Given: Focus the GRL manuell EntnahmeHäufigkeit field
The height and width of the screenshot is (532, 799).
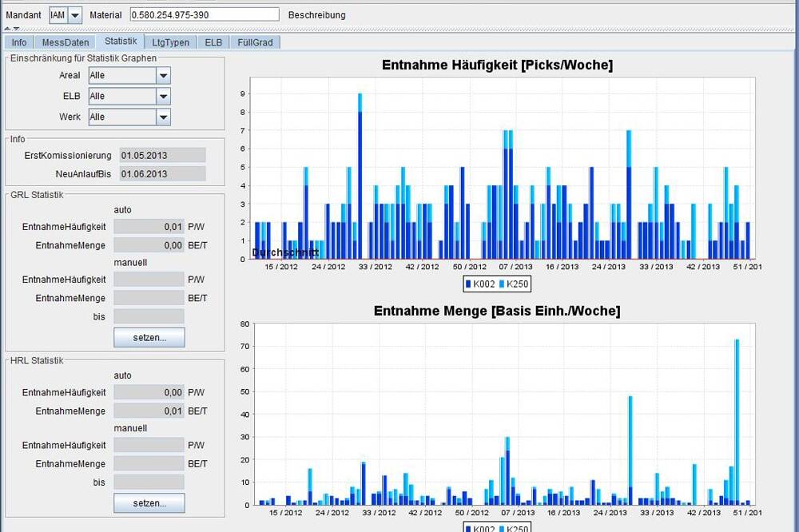Looking at the screenshot, I should click(x=149, y=280).
